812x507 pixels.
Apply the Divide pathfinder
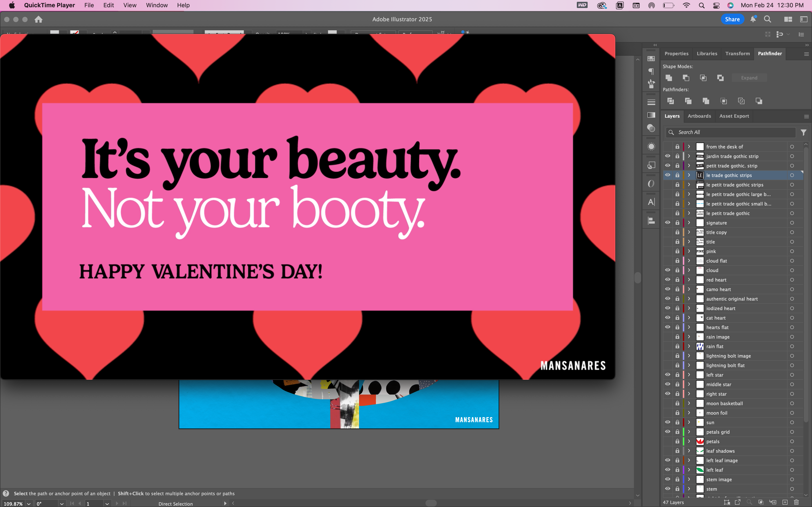click(x=670, y=101)
